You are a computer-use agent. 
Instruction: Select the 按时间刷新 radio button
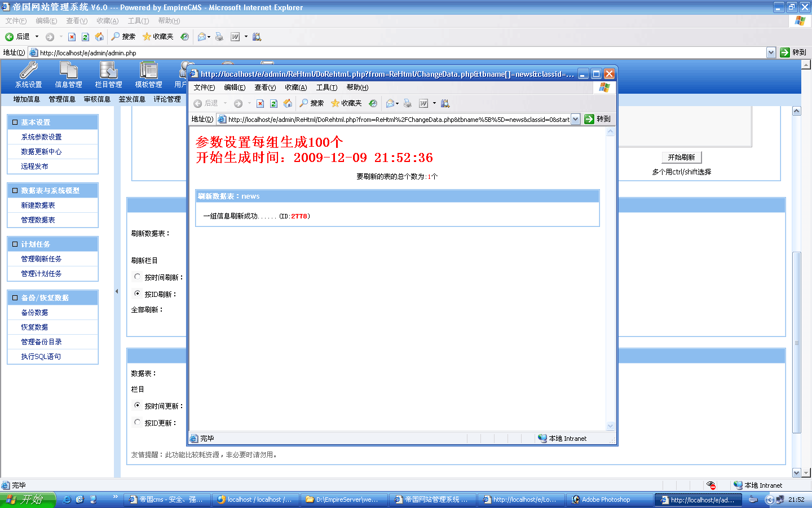137,277
